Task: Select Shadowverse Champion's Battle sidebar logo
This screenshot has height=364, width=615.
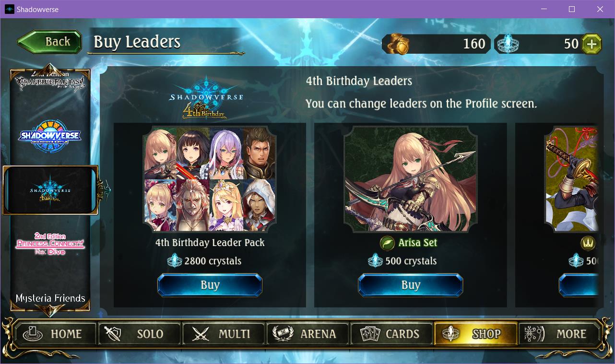Action: (50, 136)
